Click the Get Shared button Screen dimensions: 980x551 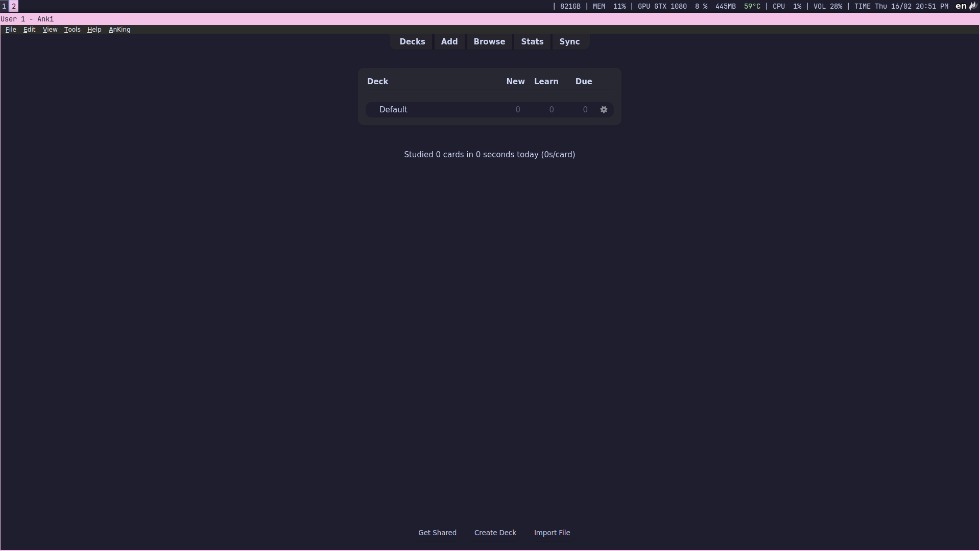point(437,532)
